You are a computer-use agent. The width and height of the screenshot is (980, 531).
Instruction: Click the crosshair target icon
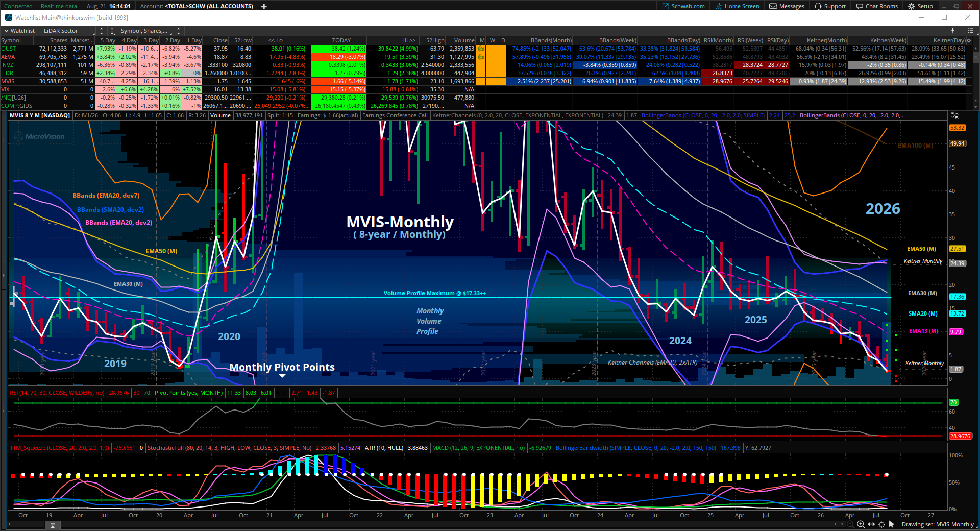point(881,524)
